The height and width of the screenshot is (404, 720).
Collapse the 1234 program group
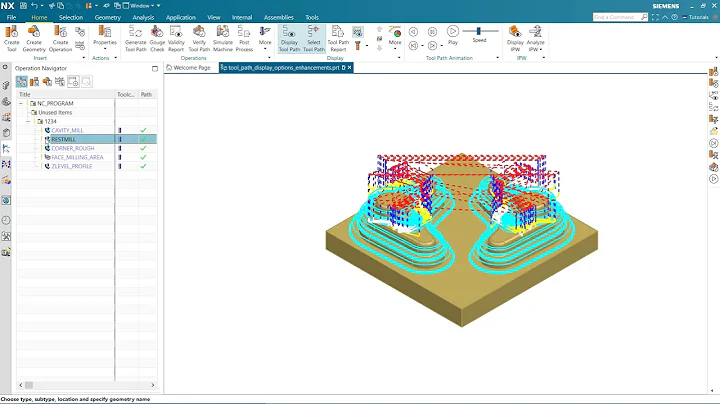28,121
